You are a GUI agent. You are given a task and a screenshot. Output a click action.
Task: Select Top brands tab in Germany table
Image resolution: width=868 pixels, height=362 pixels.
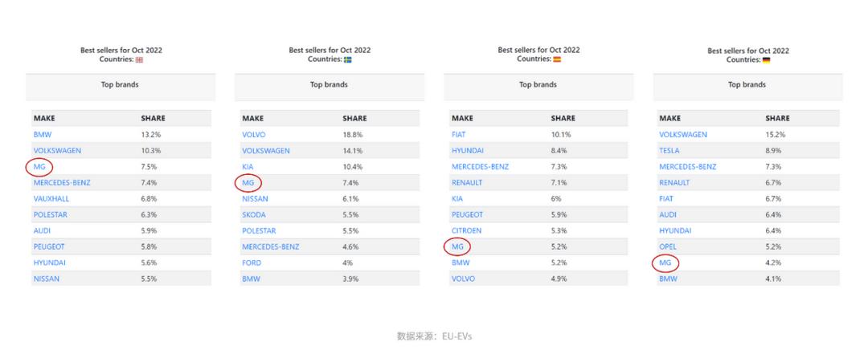coord(747,85)
